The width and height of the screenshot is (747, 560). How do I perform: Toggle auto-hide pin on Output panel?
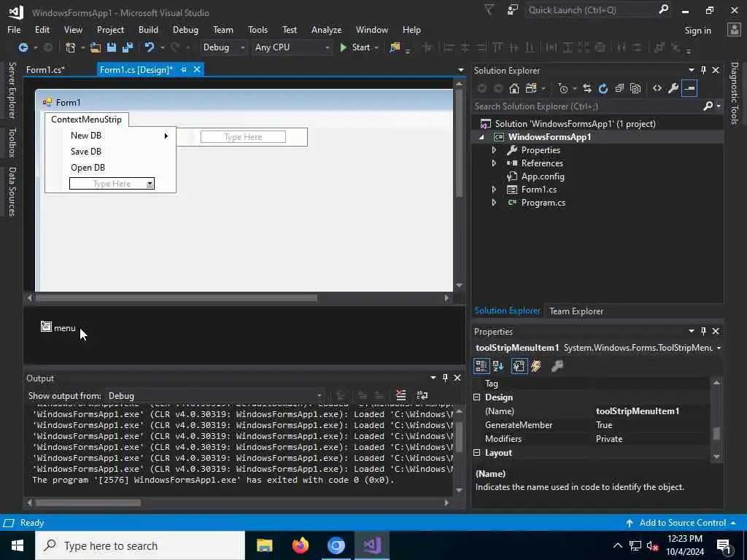coord(445,378)
